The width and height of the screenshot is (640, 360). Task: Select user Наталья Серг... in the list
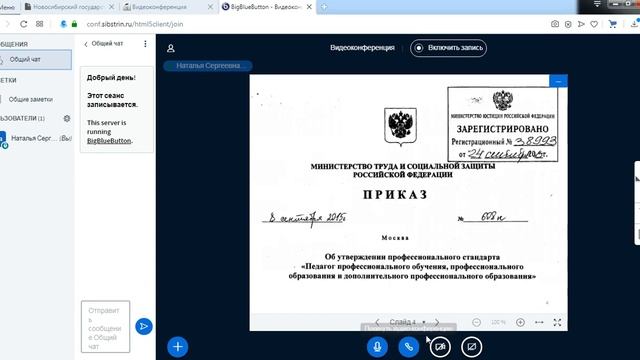point(37,138)
